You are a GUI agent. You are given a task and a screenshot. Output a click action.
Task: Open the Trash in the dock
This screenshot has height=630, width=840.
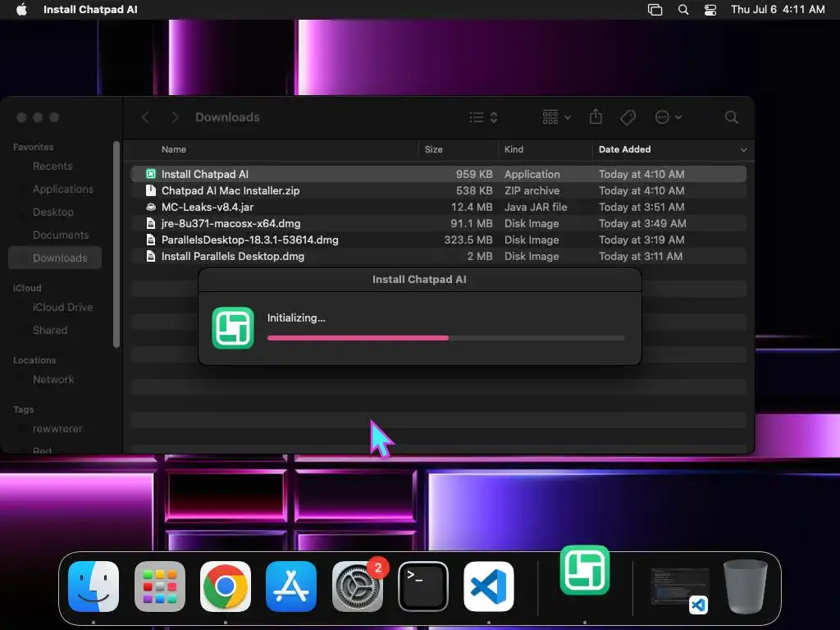coord(745,586)
